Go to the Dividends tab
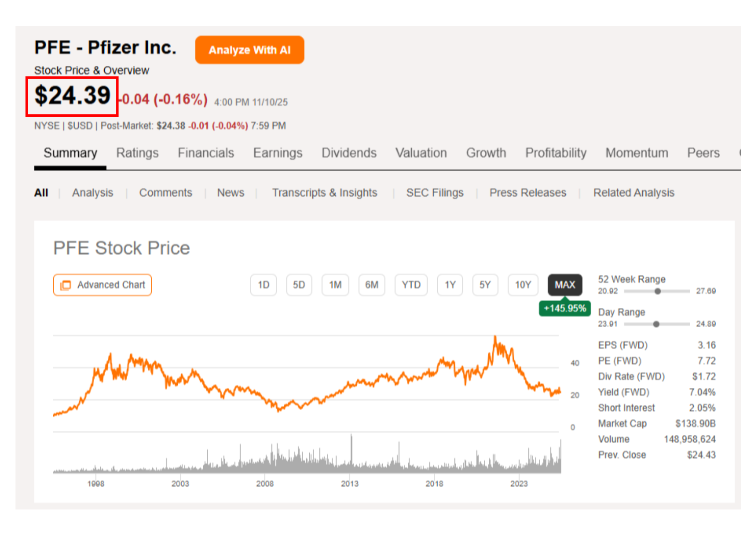Image resolution: width=756 pixels, height=536 pixels. pyautogui.click(x=349, y=153)
